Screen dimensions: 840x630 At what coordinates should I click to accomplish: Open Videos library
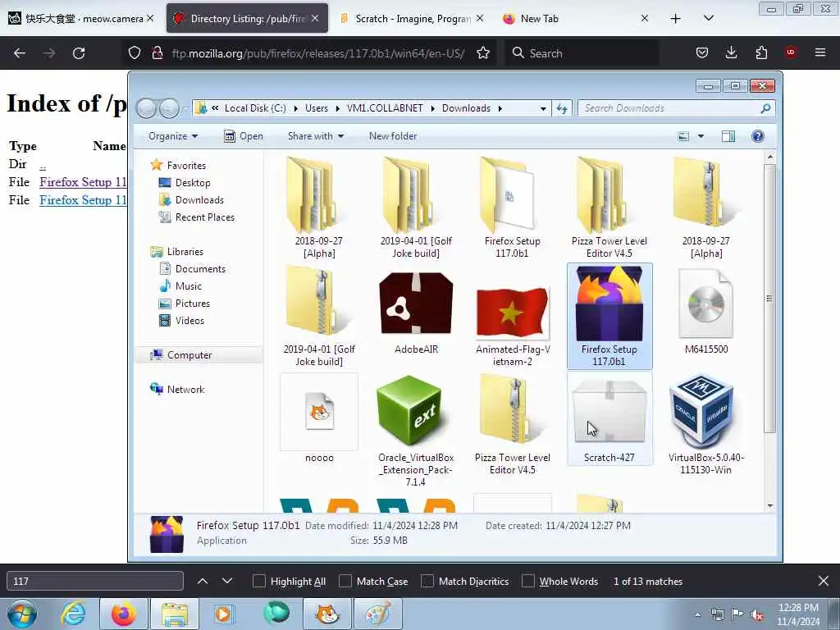[181, 321]
